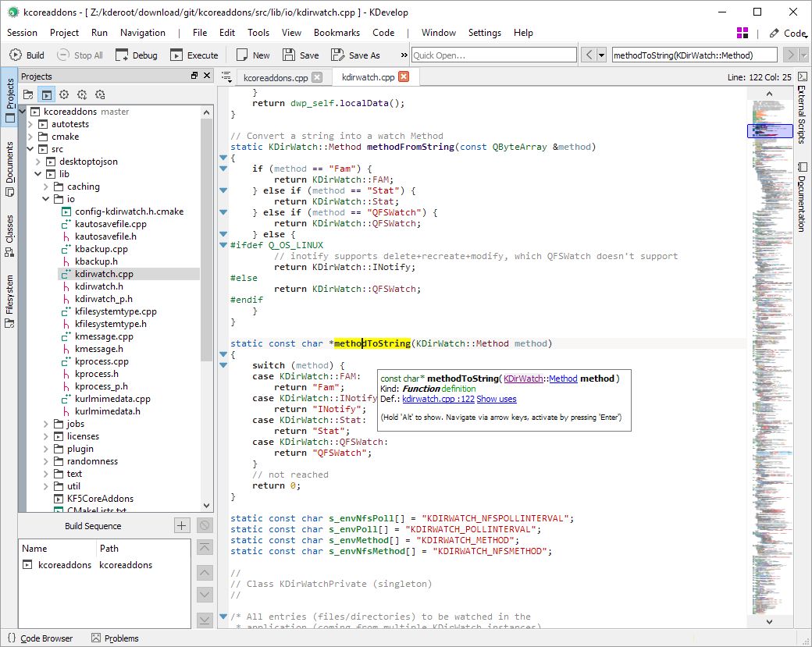Open the Navigation menu
This screenshot has height=647, width=812.
[142, 33]
